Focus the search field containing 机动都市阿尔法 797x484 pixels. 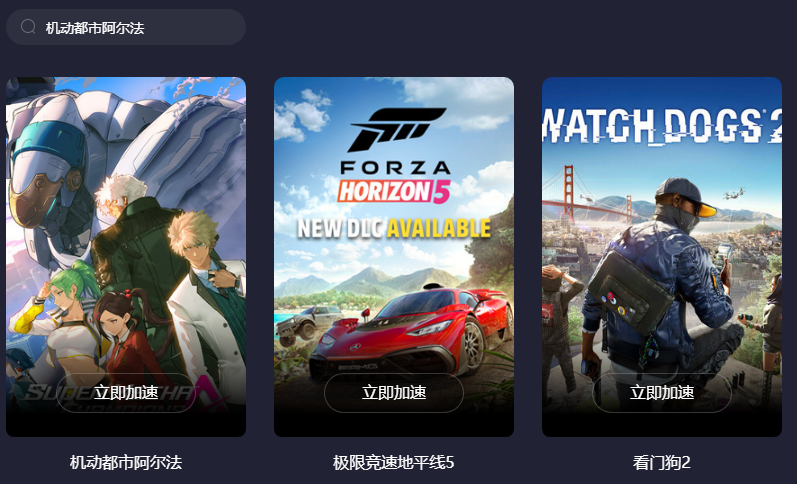(x=126, y=27)
